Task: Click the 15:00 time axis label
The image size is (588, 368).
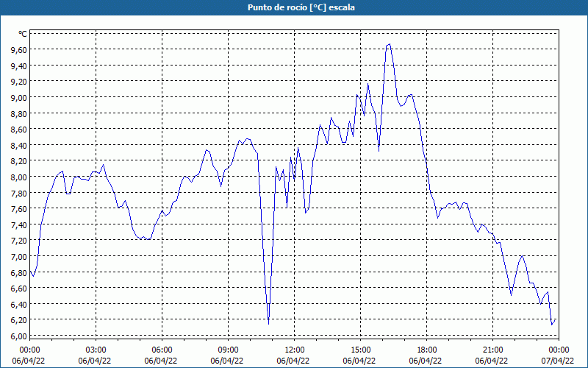Action: pyautogui.click(x=361, y=350)
